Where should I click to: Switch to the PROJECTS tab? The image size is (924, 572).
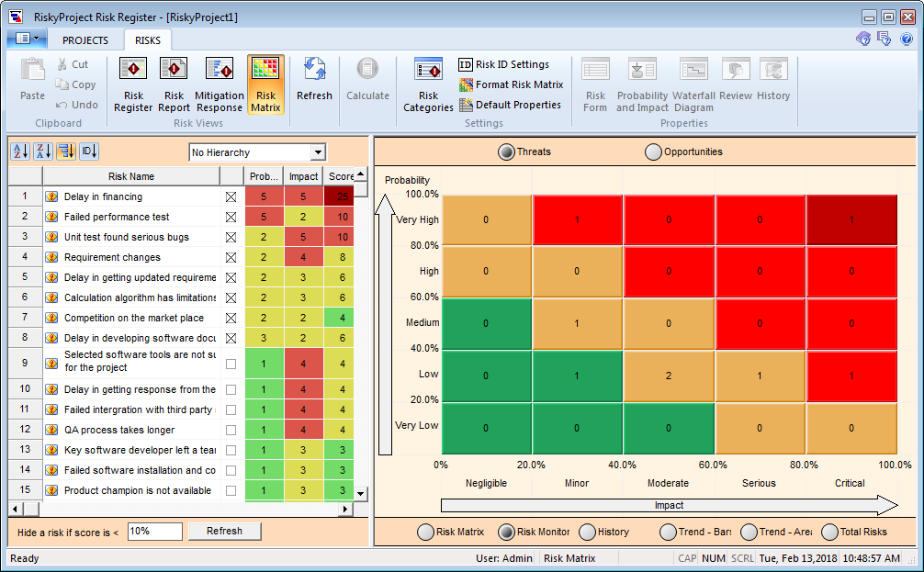(x=85, y=40)
